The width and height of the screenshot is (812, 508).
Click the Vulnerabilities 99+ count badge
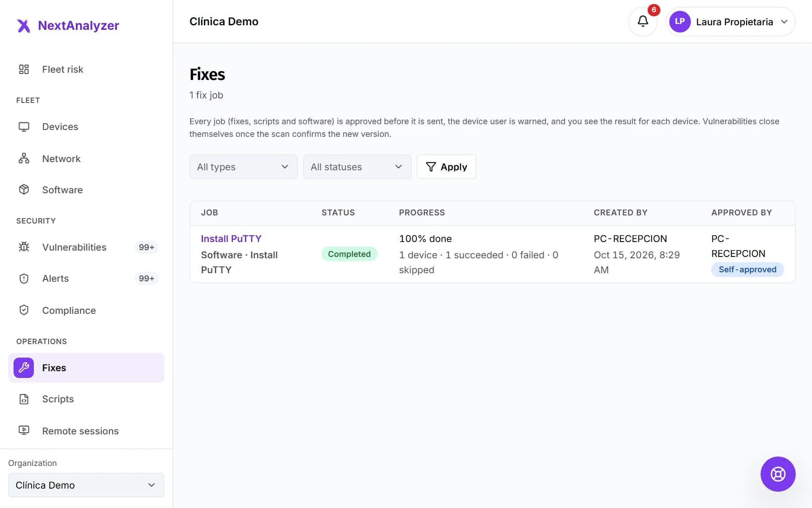click(x=147, y=247)
